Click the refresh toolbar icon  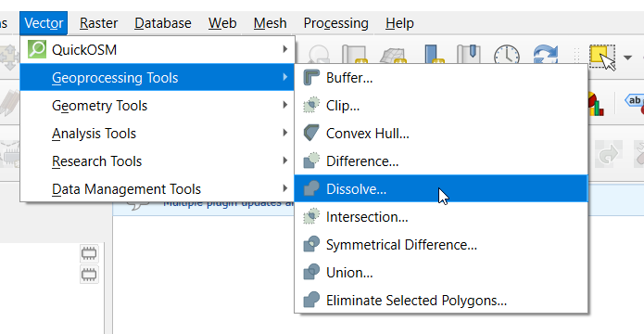click(x=546, y=55)
